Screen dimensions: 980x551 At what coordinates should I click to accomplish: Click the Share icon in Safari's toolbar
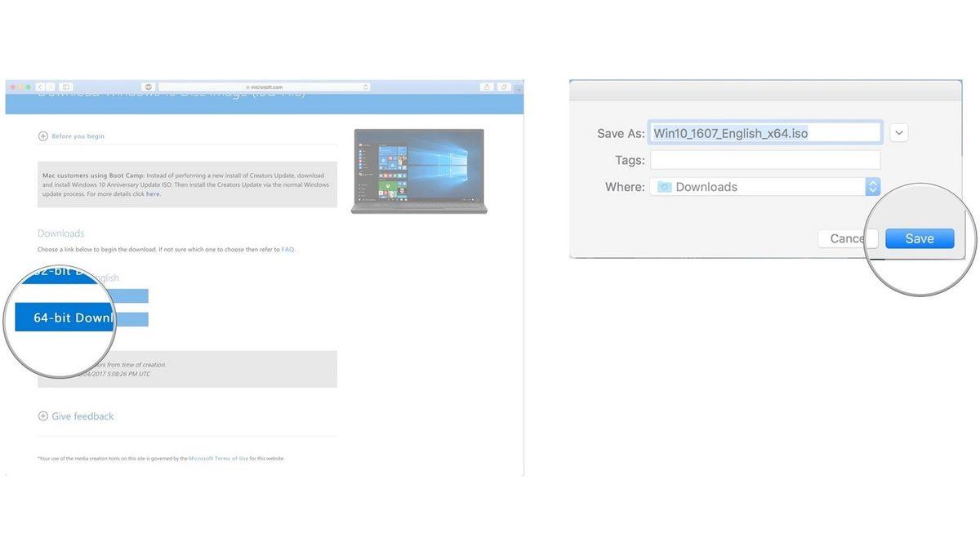488,87
